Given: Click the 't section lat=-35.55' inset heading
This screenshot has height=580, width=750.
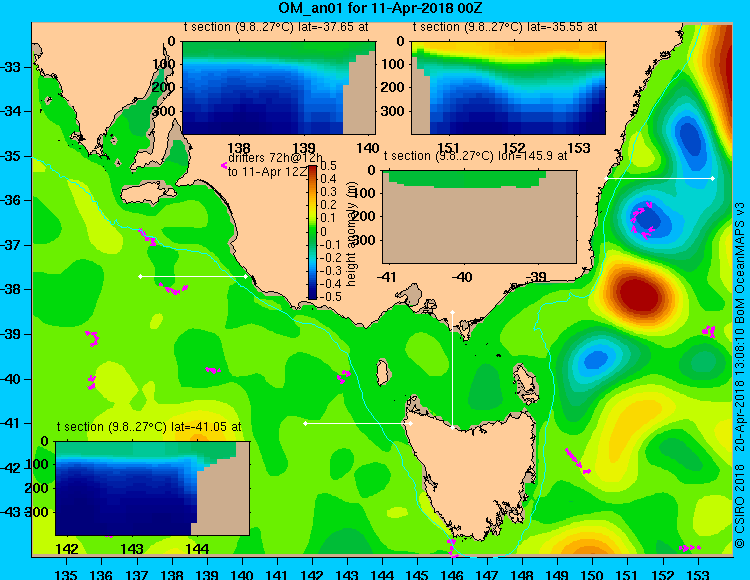Looking at the screenshot, I should (505, 27).
